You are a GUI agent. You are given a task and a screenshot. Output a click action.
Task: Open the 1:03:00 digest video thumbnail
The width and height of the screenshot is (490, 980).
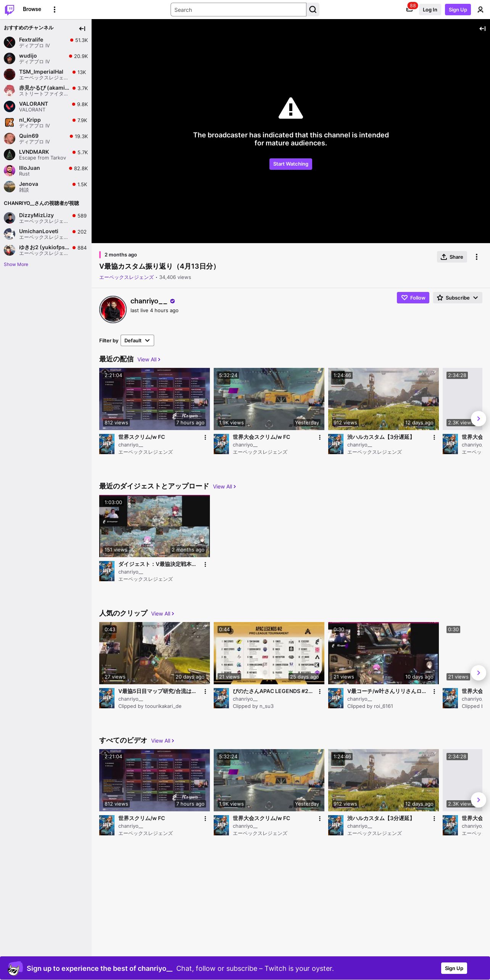coord(155,526)
